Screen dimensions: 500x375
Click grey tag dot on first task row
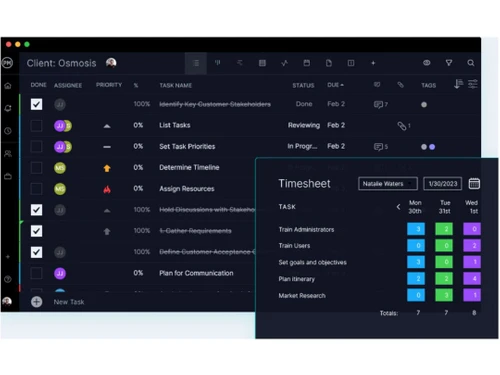pyautogui.click(x=424, y=105)
